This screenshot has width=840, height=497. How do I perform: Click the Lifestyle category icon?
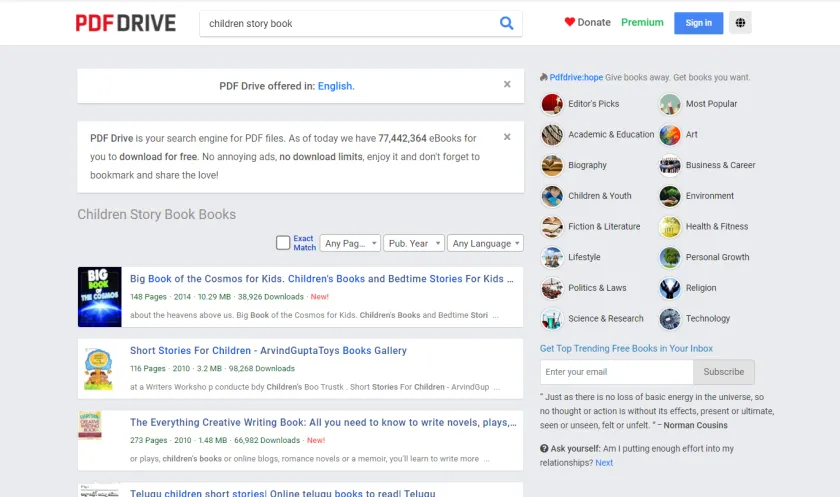(x=552, y=257)
